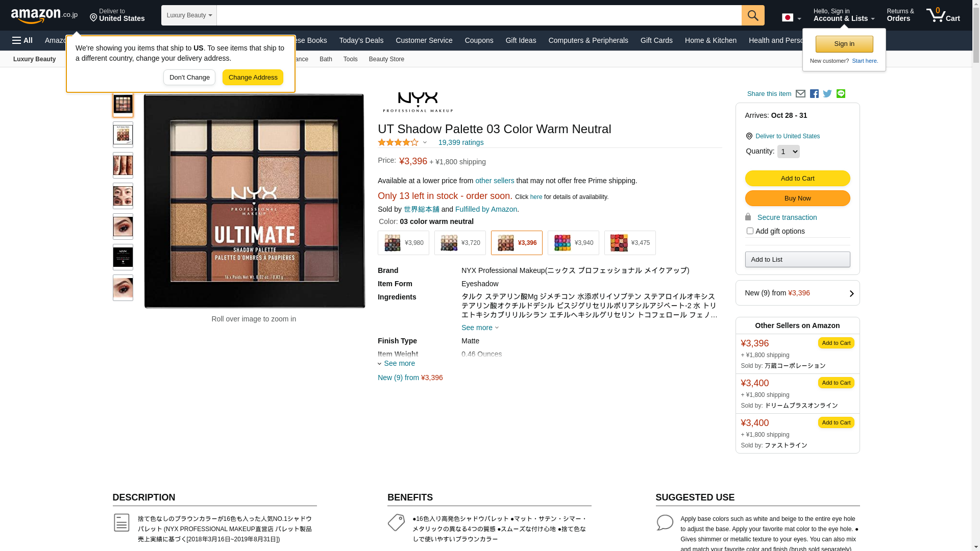980x551 pixels.
Task: Open Gift Cards in navigation bar
Action: [656, 40]
